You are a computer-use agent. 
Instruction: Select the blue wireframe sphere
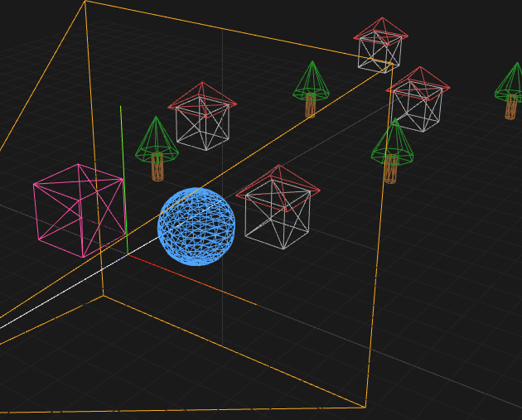point(196,227)
